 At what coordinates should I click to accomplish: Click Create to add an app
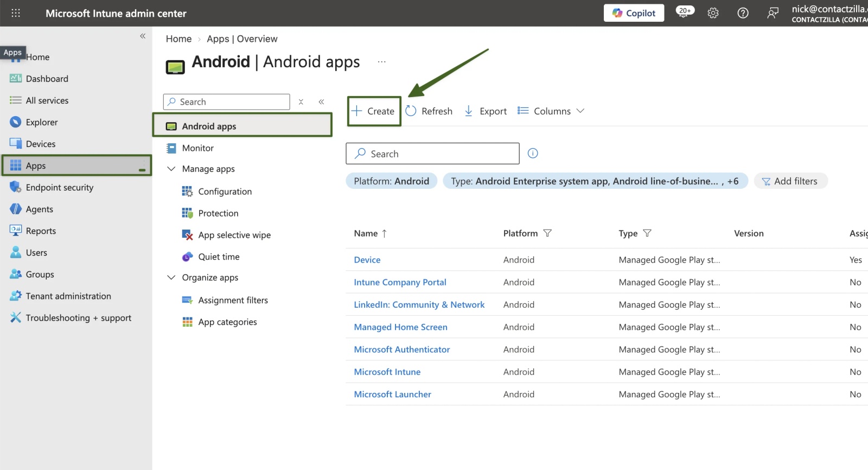[x=374, y=111]
